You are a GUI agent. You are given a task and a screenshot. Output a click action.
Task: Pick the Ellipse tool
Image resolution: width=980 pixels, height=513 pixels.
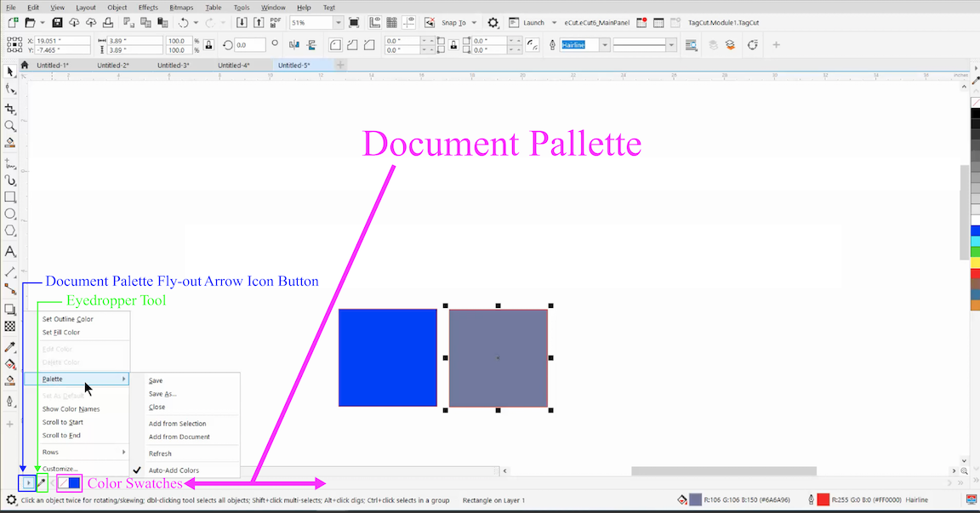10,214
